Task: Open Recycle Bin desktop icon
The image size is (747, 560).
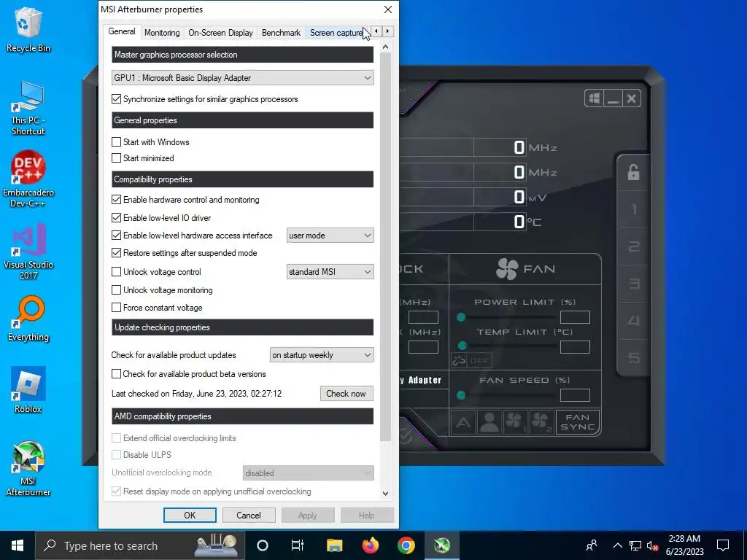Action: 28,29
